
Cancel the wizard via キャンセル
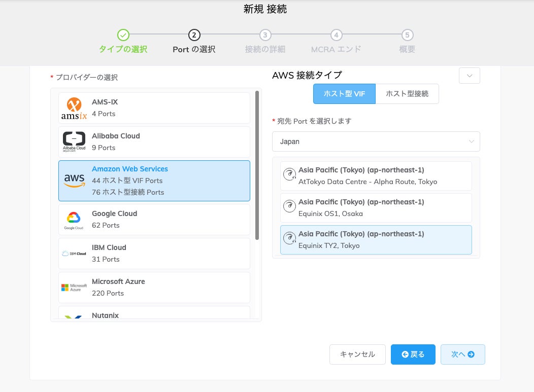click(357, 354)
